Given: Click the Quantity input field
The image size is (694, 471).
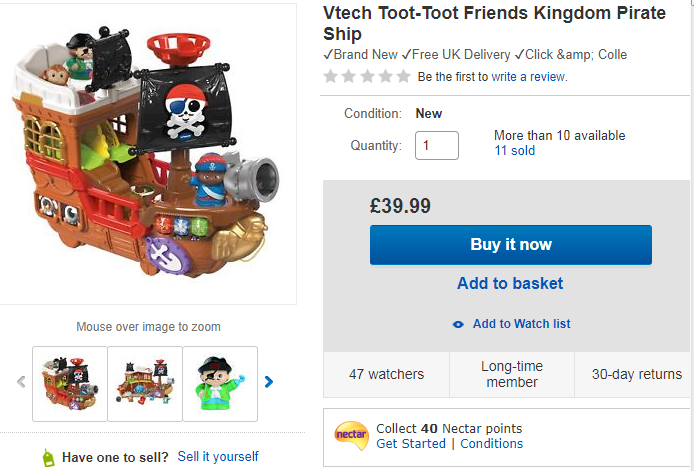Looking at the screenshot, I should [437, 145].
